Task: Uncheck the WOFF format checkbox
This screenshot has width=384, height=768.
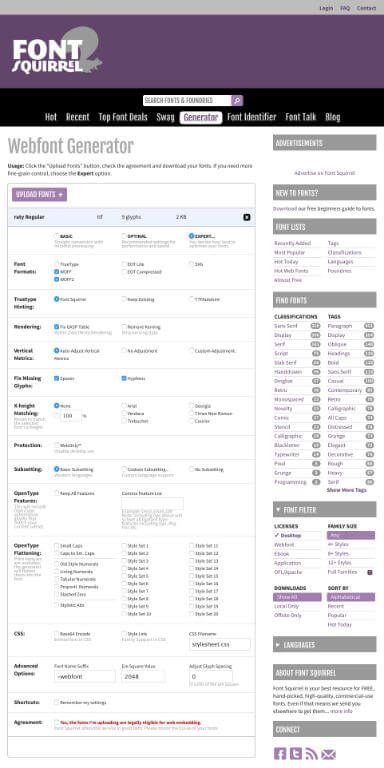Action: tap(57, 271)
